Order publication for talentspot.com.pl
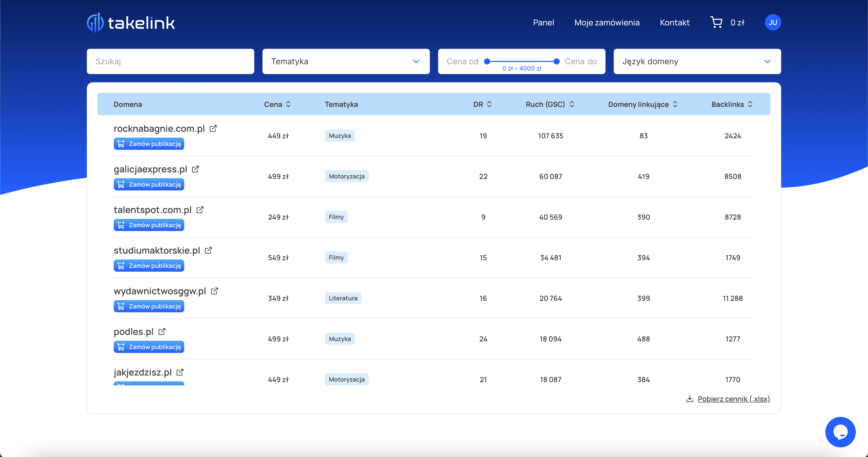The height and width of the screenshot is (457, 868). point(149,225)
